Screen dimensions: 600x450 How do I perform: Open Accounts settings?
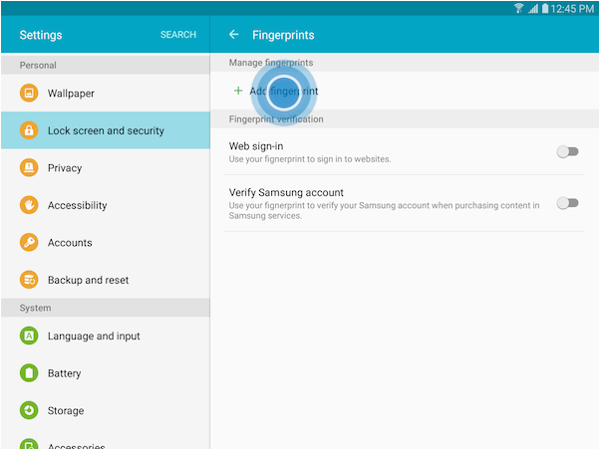[x=105, y=242]
